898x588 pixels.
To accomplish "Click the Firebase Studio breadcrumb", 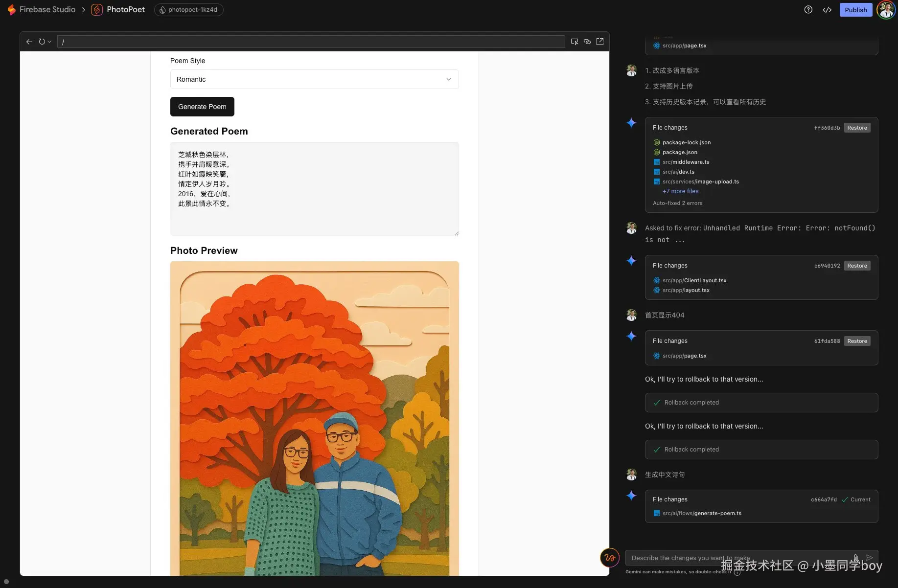I will 47,10.
